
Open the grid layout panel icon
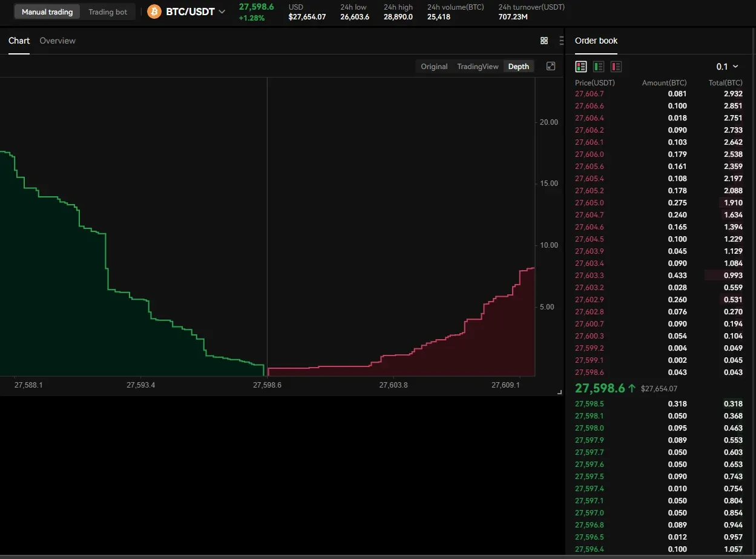pyautogui.click(x=544, y=40)
